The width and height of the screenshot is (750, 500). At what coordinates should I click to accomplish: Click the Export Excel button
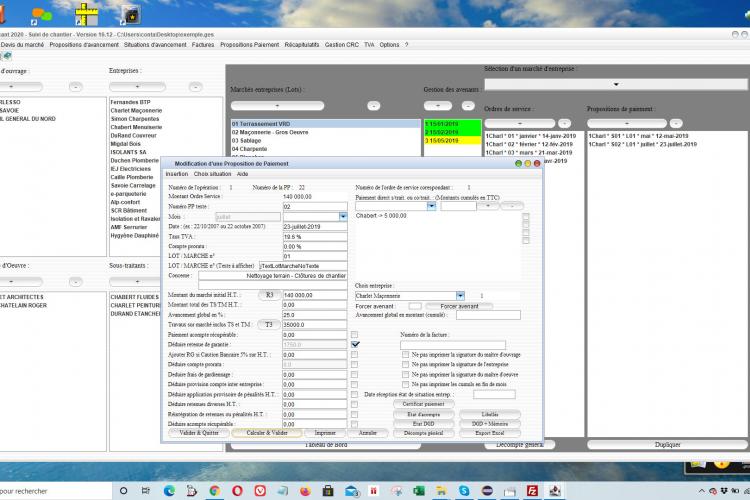click(x=490, y=433)
